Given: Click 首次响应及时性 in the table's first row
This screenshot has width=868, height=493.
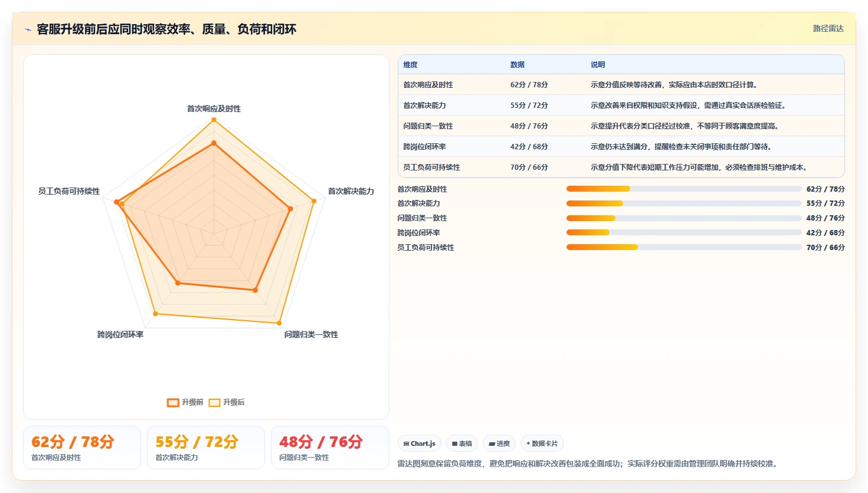Looking at the screenshot, I should click(428, 85).
